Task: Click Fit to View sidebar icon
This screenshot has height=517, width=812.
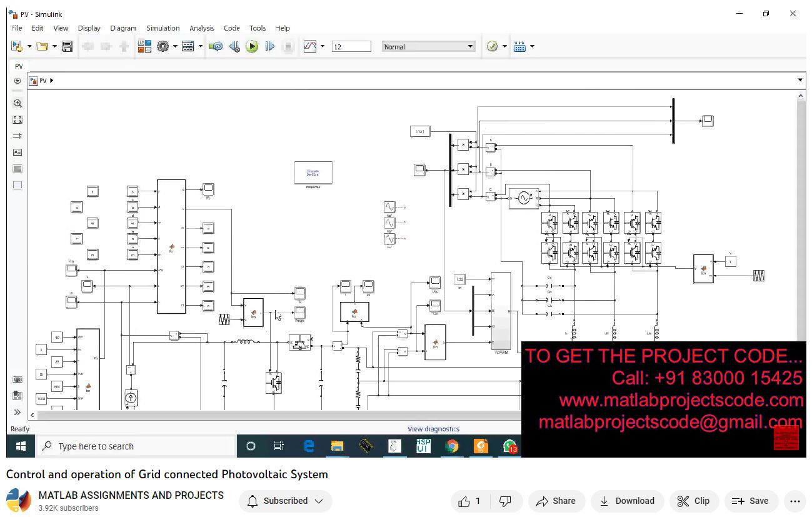Action: (18, 119)
